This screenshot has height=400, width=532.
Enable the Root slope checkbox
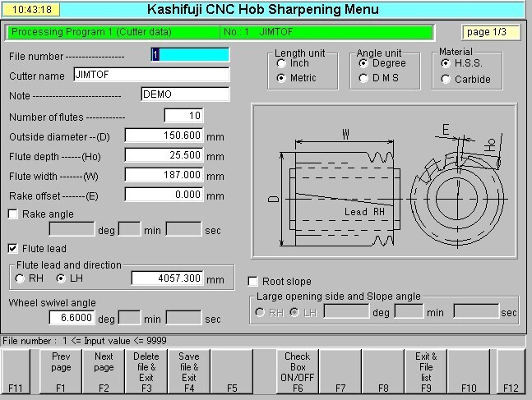pyautogui.click(x=252, y=282)
